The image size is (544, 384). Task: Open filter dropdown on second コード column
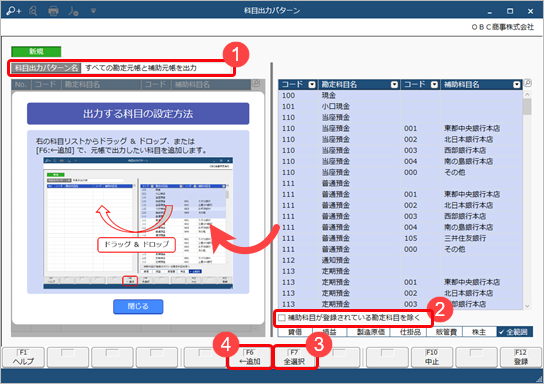click(x=434, y=85)
